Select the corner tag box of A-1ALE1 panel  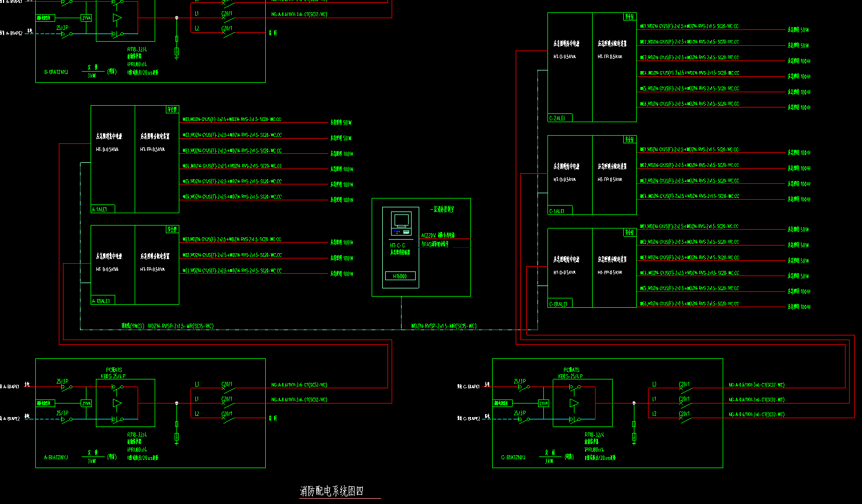coord(172,109)
